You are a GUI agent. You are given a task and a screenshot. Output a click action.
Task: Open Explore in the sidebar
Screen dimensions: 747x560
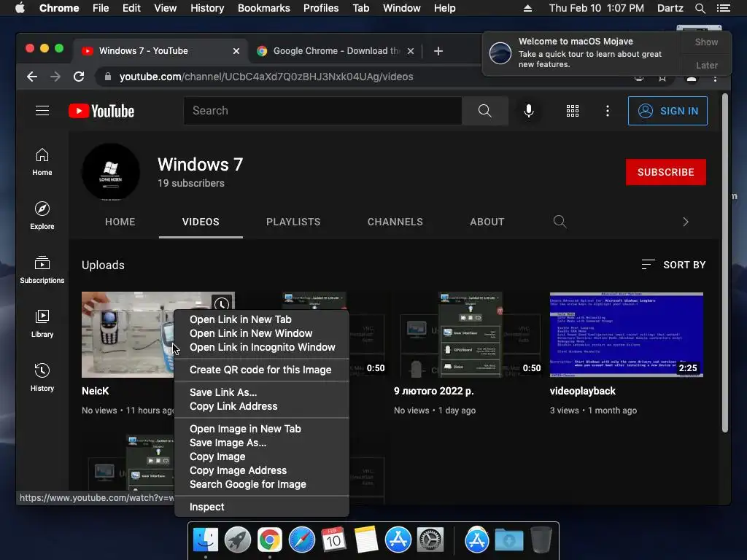(42, 216)
